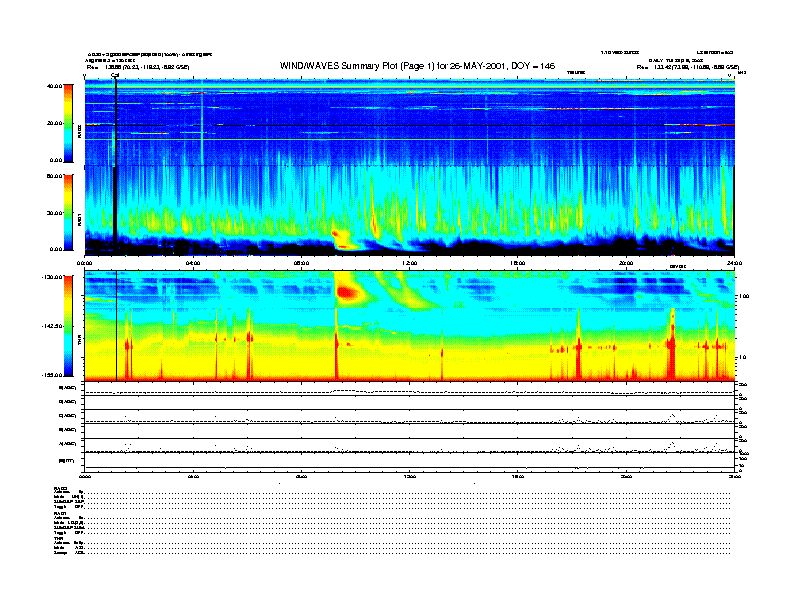Click the top line-plot strip's left label
The height and width of the screenshot is (612, 792).
pos(68,388)
